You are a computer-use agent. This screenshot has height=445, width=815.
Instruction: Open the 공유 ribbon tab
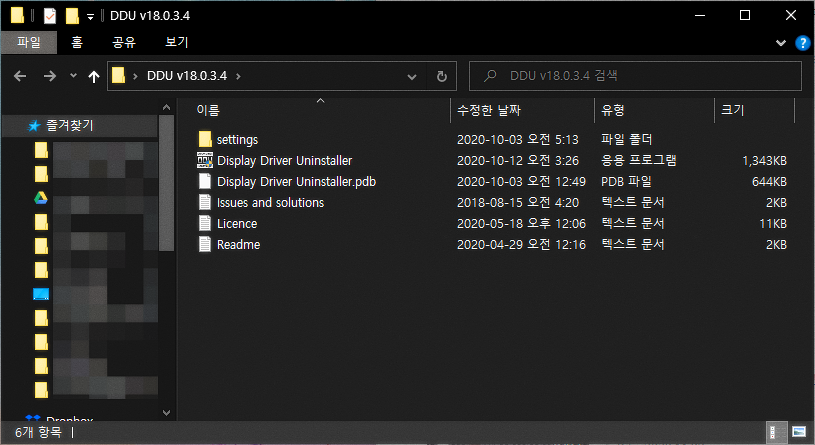click(124, 43)
